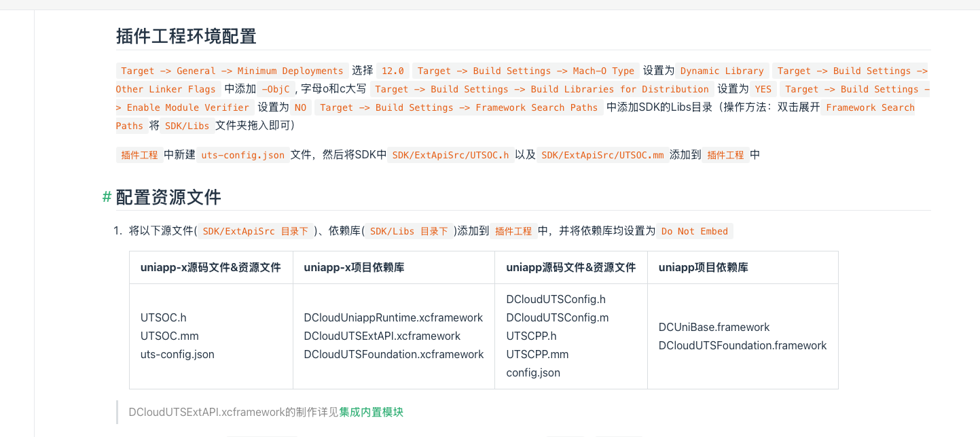Click the Target General Minimum Deployments snippet

232,71
